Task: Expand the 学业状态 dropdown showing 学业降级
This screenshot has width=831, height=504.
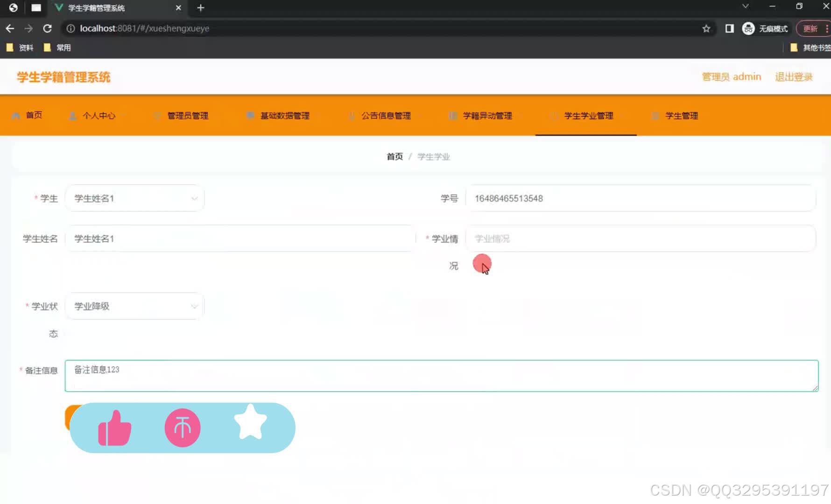Action: tap(135, 306)
